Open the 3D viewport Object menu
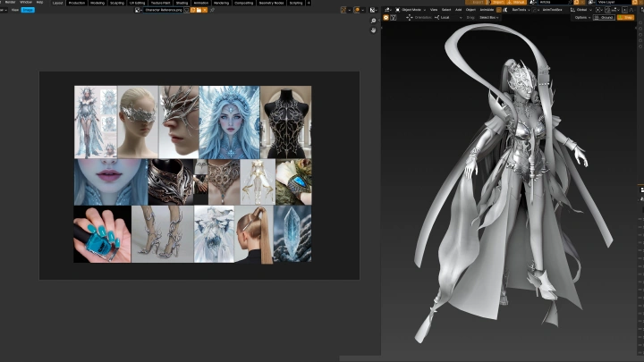 pyautogui.click(x=470, y=10)
